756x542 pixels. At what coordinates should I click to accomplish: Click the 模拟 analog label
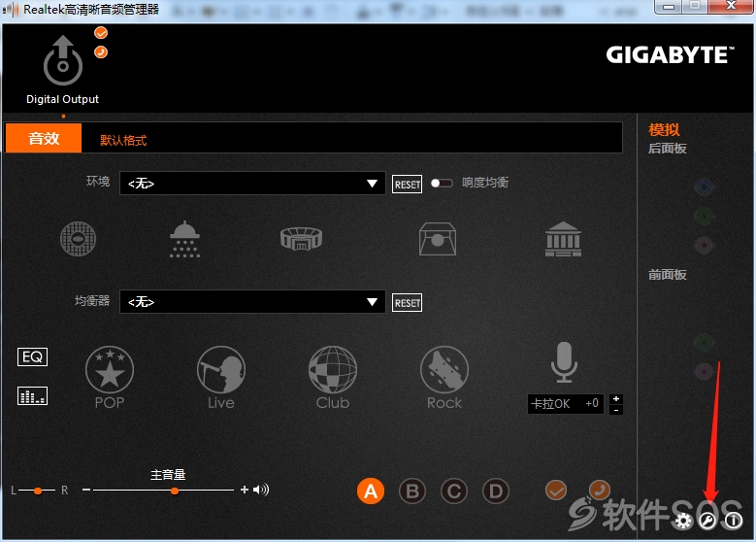tap(664, 129)
